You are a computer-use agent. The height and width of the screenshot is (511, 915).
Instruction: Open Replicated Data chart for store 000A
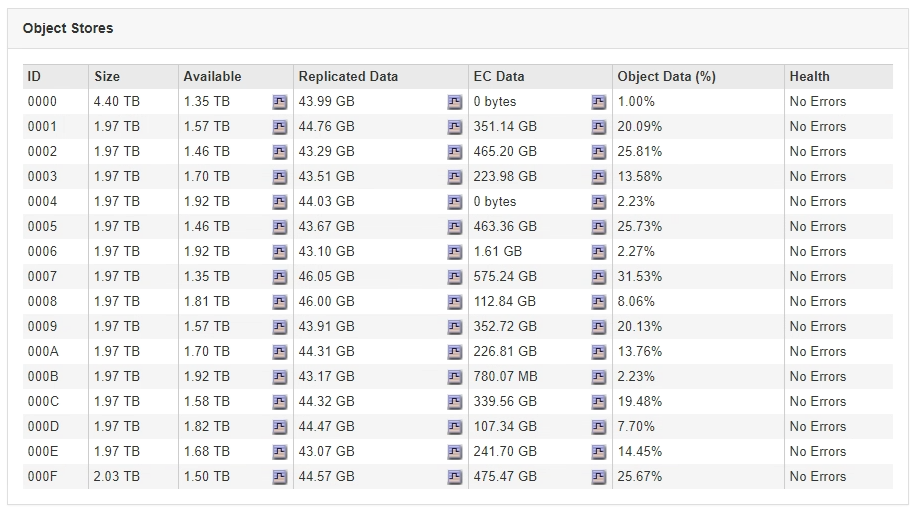pyautogui.click(x=455, y=352)
